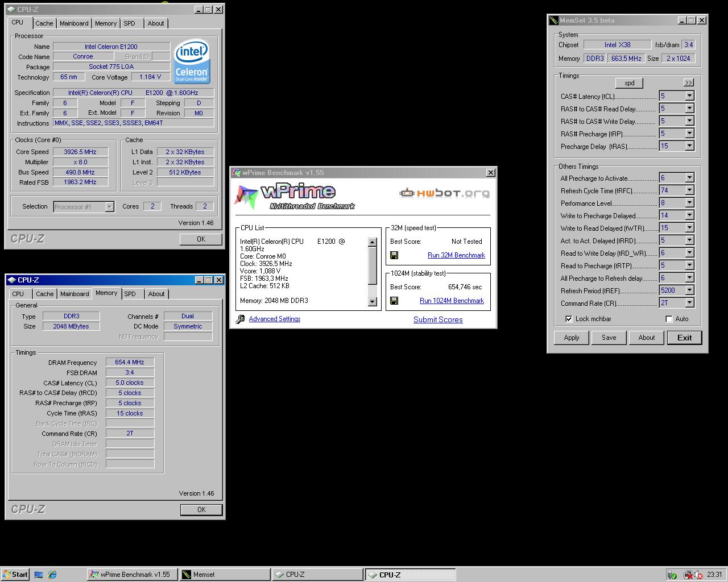This screenshot has height=582, width=728.
Task: Open RAS# to CAS# Read Delay dropdown
Action: click(x=689, y=109)
